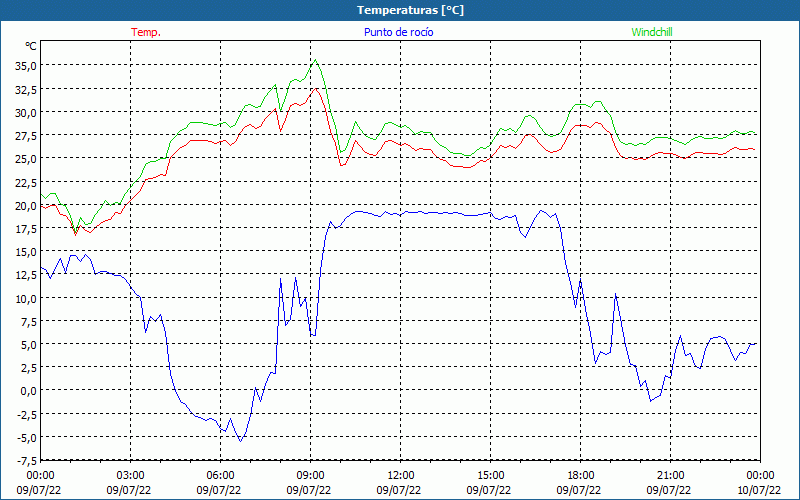Click the '10,0' y-axis value

pyautogui.click(x=26, y=298)
